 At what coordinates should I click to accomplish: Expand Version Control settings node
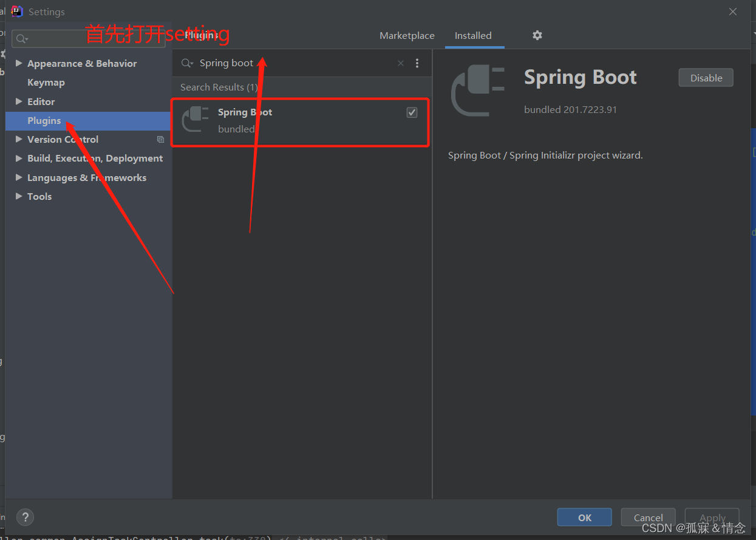[x=19, y=139]
